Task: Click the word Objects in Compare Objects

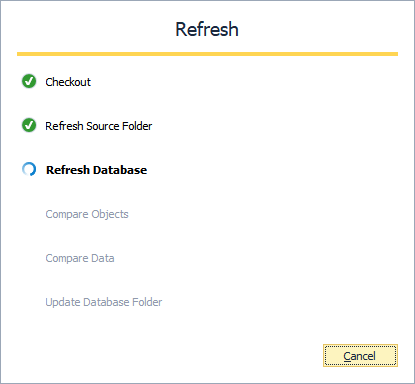Action: (x=110, y=214)
